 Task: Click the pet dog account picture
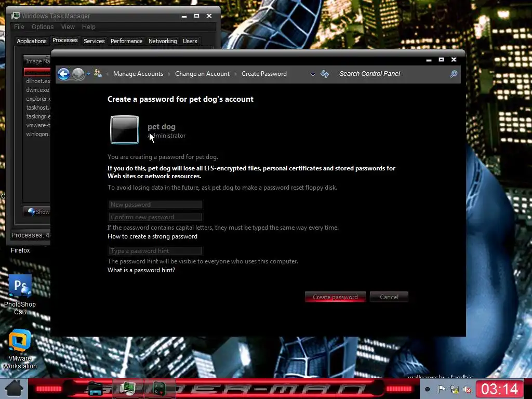tap(125, 130)
